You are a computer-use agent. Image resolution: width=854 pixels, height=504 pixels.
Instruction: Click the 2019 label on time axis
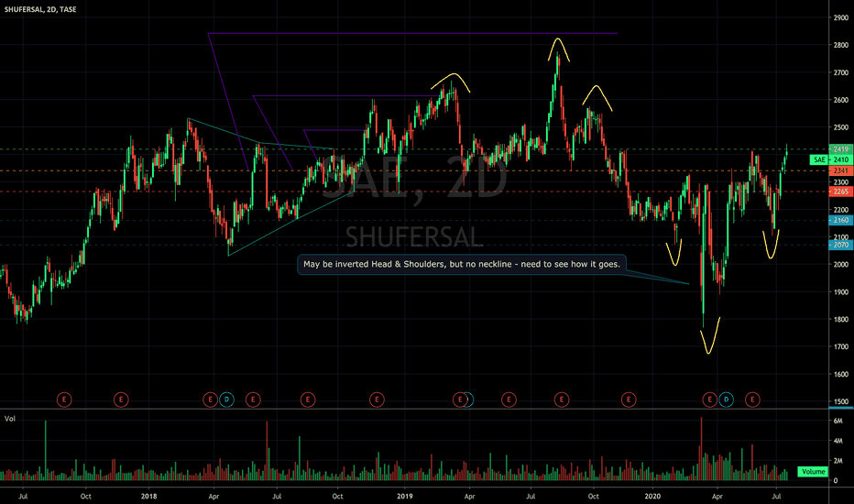tap(405, 497)
